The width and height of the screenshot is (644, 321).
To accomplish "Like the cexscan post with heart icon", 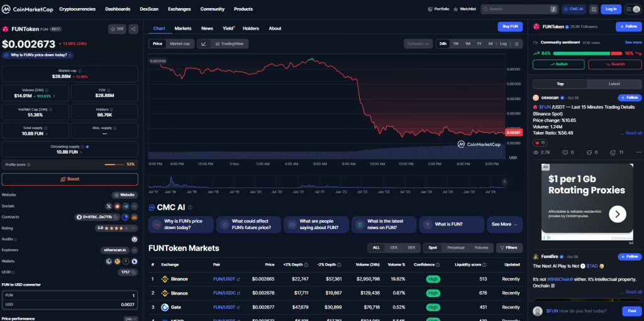I will (538, 143).
